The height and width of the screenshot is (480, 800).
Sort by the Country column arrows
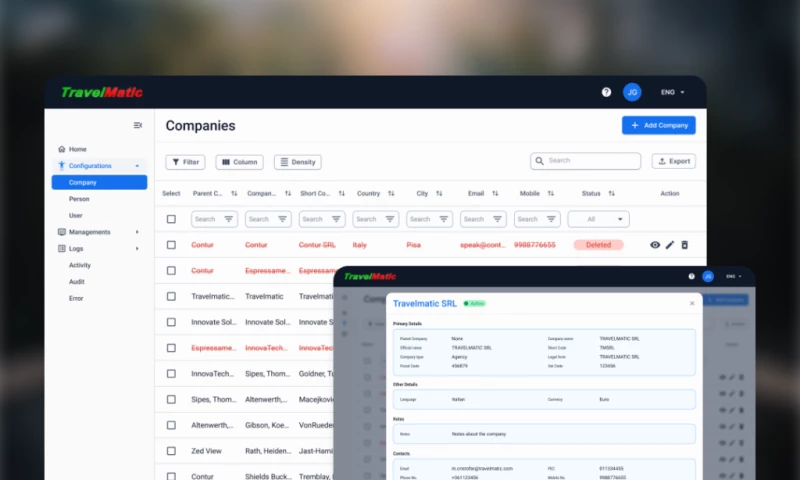point(391,193)
